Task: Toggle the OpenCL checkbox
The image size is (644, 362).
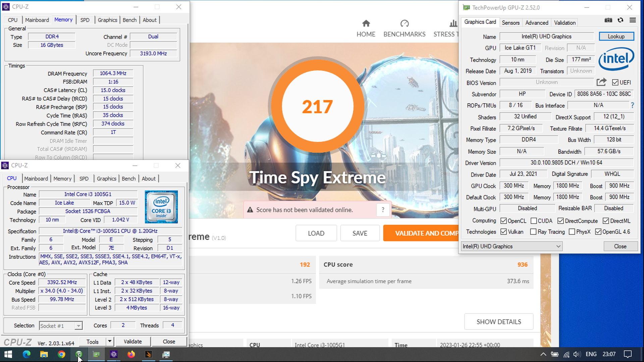Action: click(503, 221)
